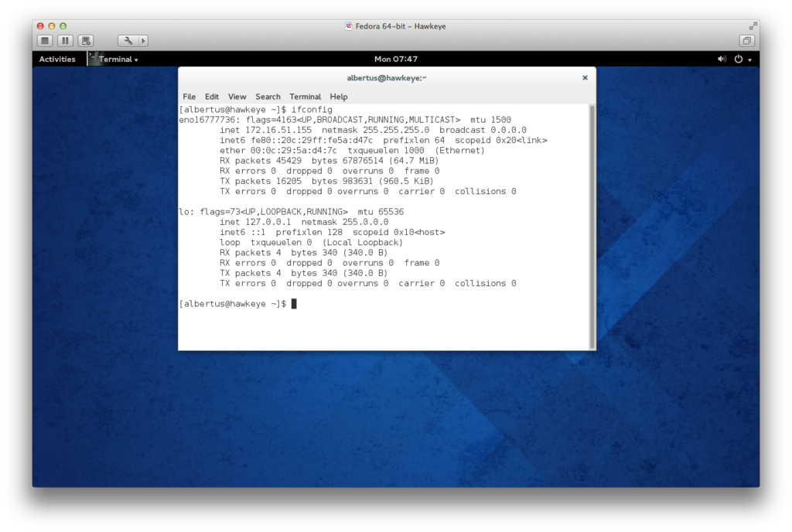Open the Search menu
Screen dimensions: 792x532
click(x=268, y=97)
